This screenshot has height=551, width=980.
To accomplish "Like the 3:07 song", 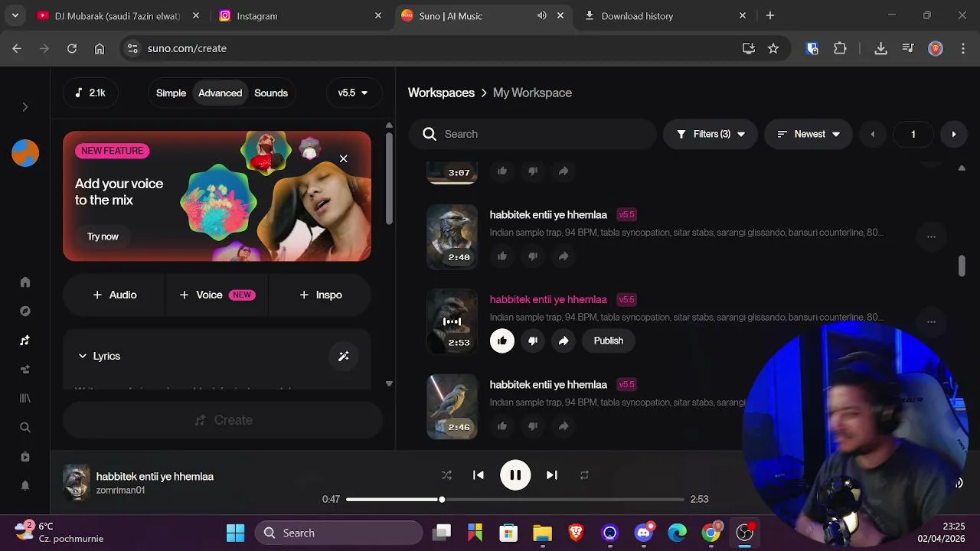I will (502, 171).
